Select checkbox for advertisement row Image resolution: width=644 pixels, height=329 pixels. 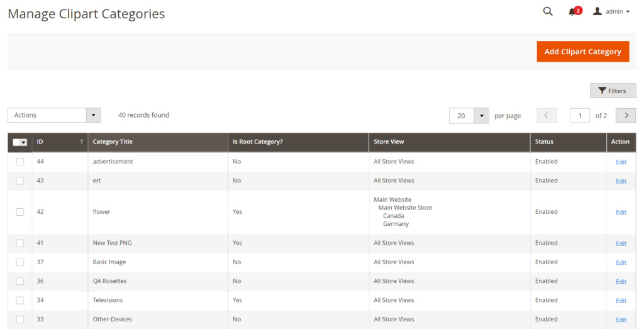click(x=19, y=162)
